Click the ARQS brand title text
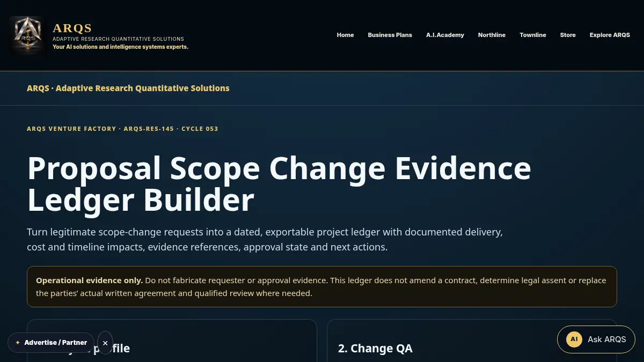 click(x=72, y=28)
